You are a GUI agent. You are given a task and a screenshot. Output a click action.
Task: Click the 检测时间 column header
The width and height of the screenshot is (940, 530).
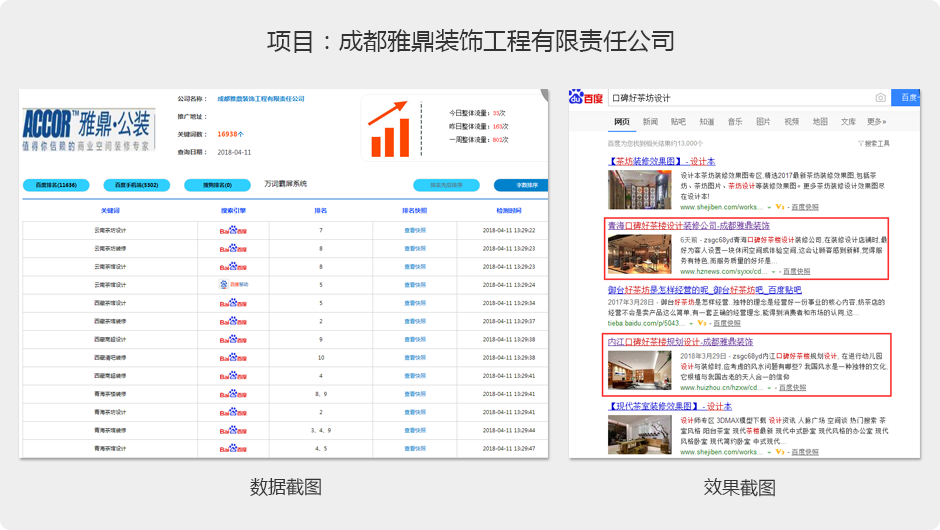509,211
